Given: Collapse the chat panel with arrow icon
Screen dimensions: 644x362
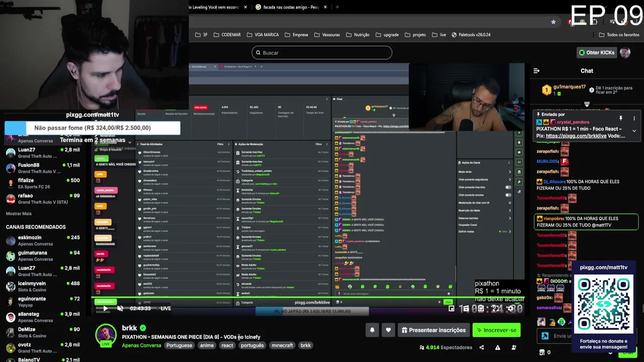Looking at the screenshot, I should tap(536, 71).
